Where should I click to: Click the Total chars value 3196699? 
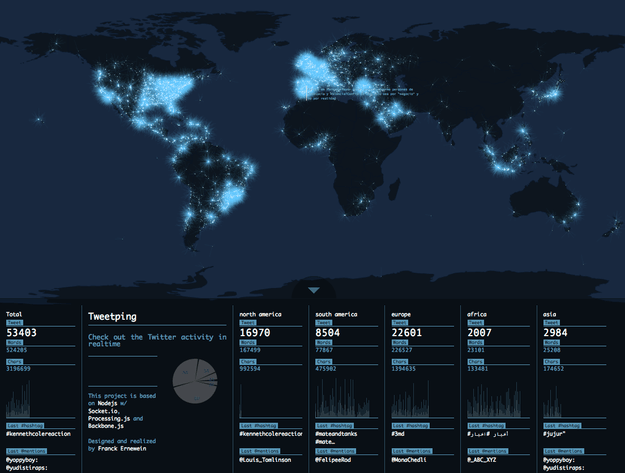pyautogui.click(x=18, y=369)
